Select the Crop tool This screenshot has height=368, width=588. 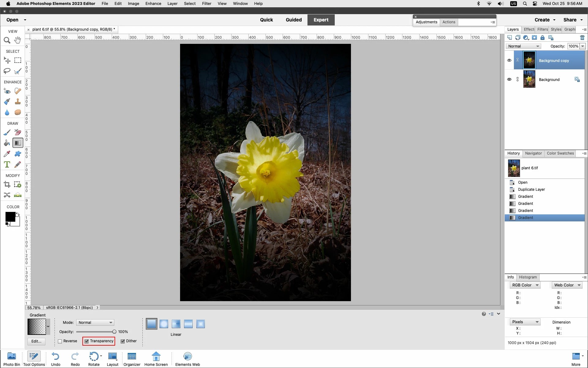(x=7, y=184)
